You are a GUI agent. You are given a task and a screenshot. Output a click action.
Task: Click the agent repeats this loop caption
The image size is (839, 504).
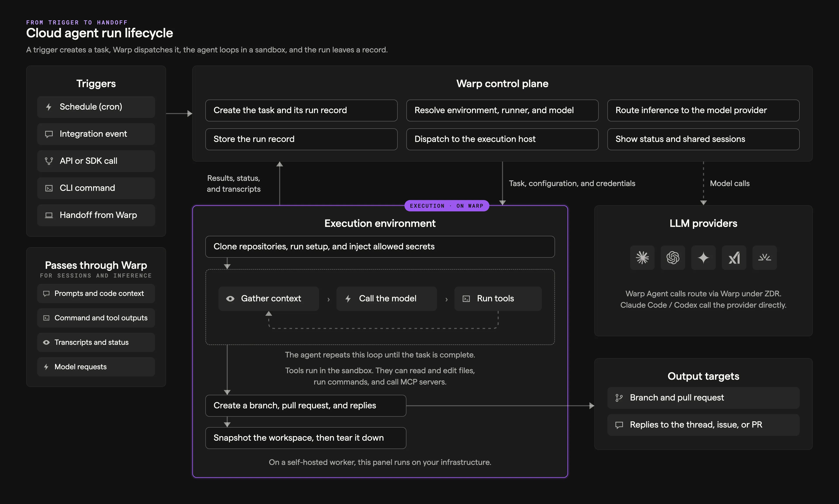coord(380,355)
